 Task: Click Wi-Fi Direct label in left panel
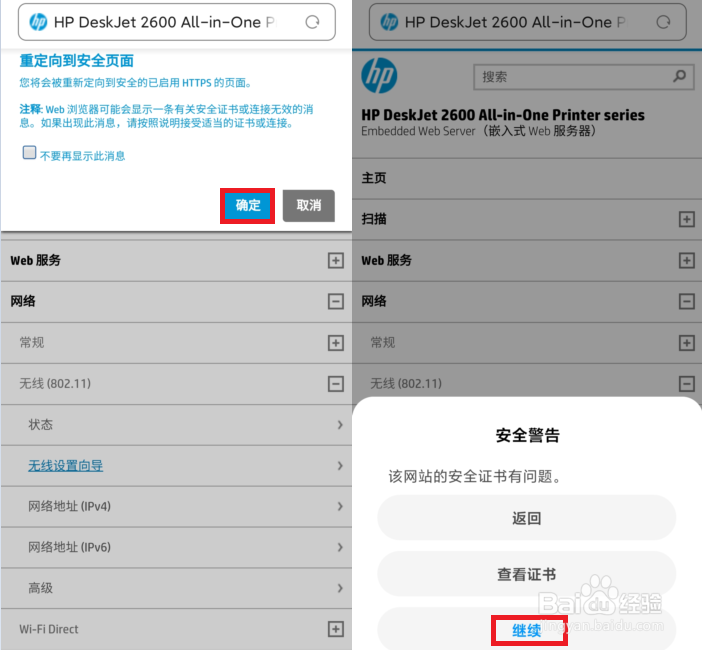(x=48, y=629)
